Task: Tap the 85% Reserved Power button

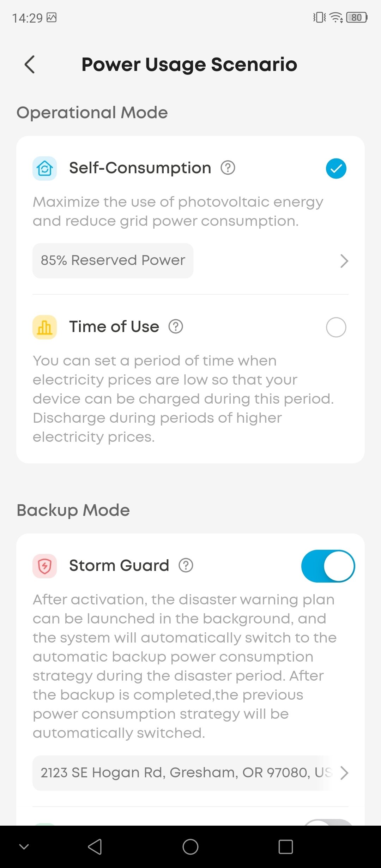Action: pos(113,261)
